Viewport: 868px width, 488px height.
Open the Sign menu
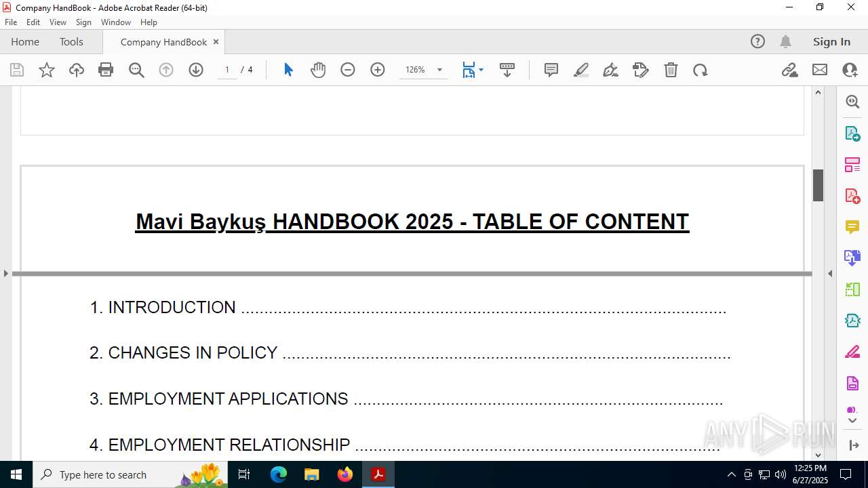tap(83, 22)
